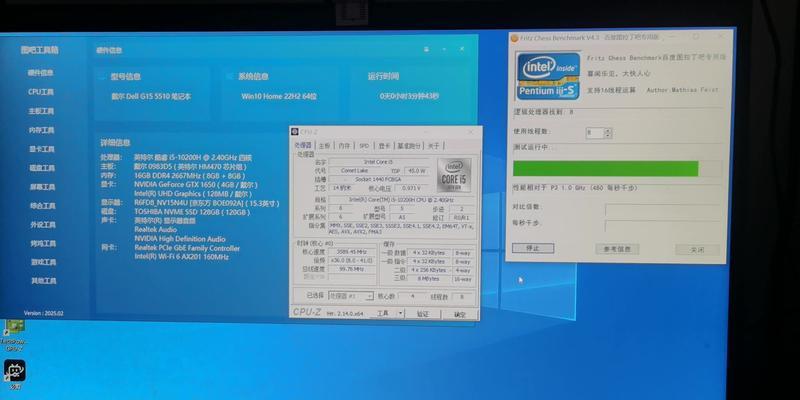
Task: Switch to the 处理器 tab in CPU-Z
Action: [303, 145]
